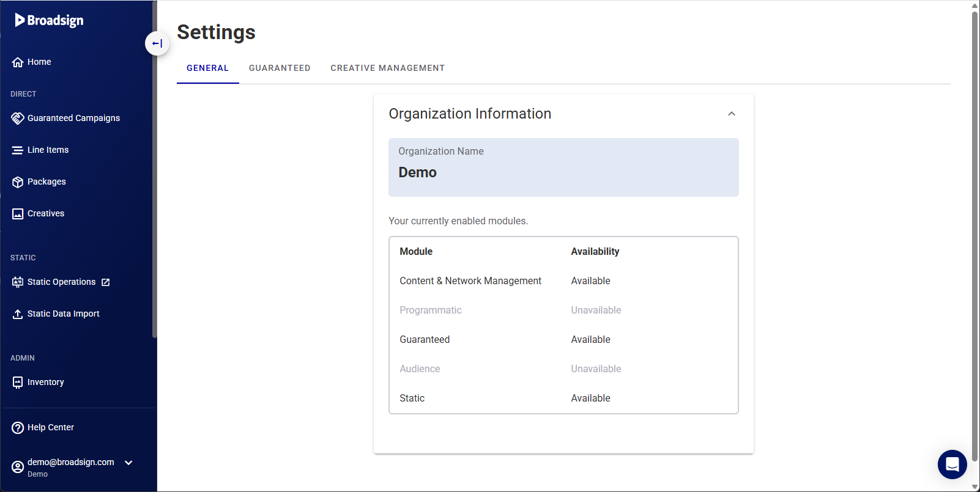Click the Organization Name field showing Demo
The width and height of the screenshot is (980, 492).
pos(563,167)
